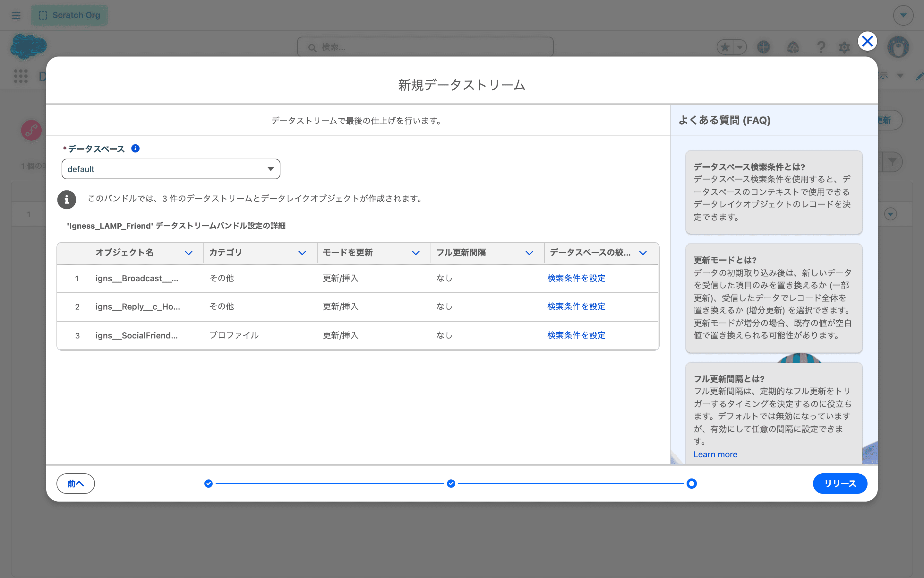Image resolution: width=924 pixels, height=578 pixels.
Task: Click the bundle info circle icon
Action: click(x=67, y=199)
